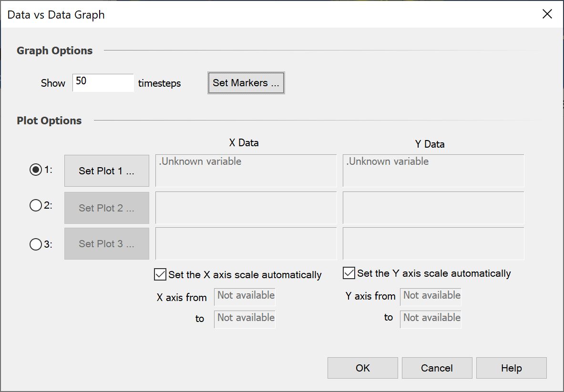Click the Y axis to field

(x=431, y=319)
